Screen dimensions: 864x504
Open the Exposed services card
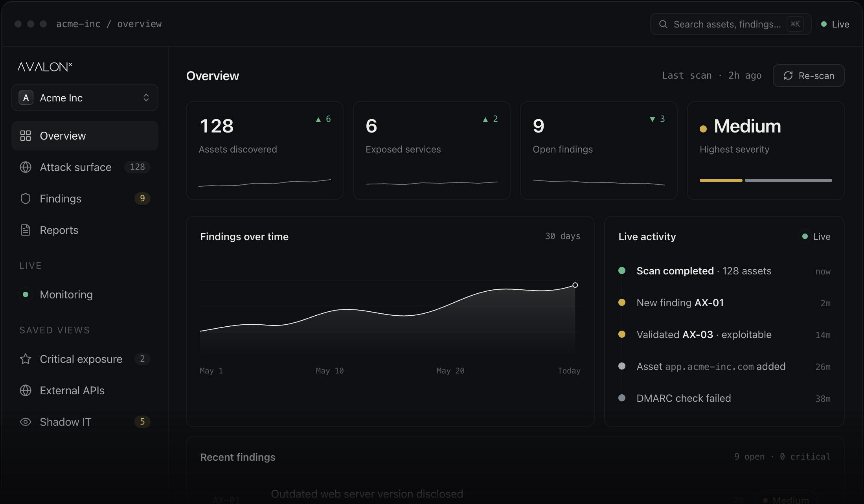click(432, 151)
